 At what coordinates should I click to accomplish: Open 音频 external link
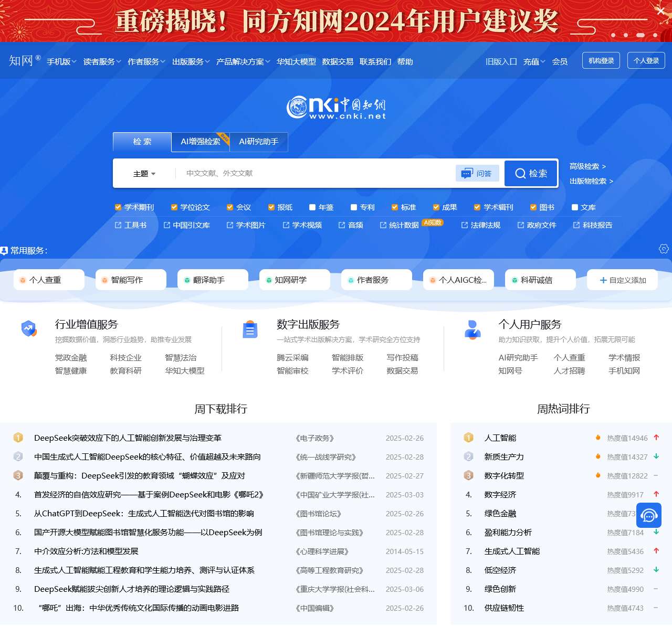pyautogui.click(x=351, y=225)
